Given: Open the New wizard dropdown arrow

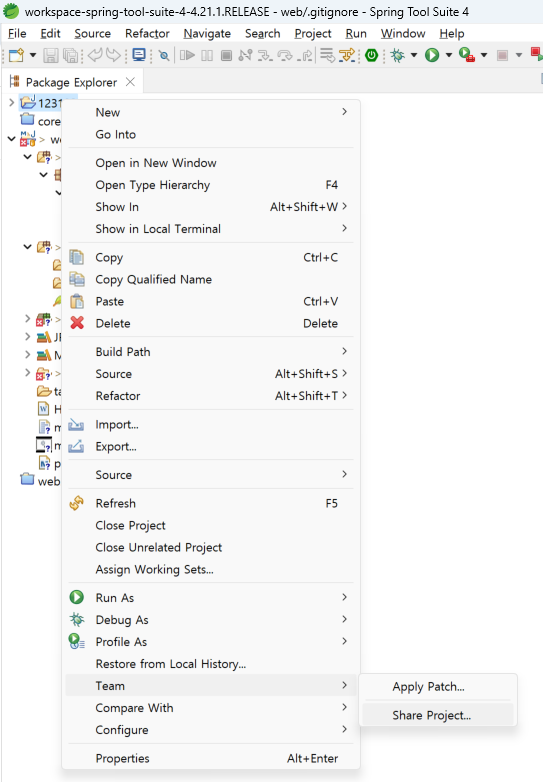Looking at the screenshot, I should coord(33,55).
